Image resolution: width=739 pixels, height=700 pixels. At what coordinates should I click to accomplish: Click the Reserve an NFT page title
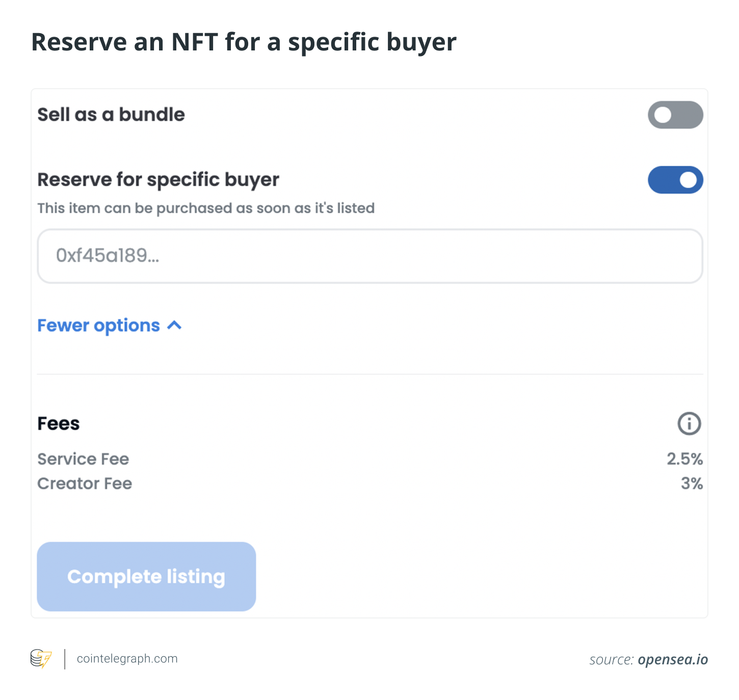(244, 42)
